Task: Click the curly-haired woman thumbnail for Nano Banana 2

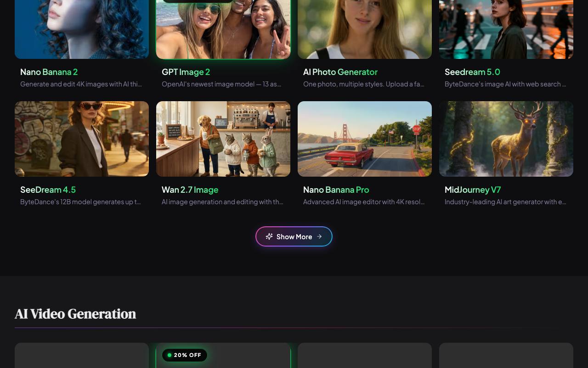Action: (x=82, y=29)
